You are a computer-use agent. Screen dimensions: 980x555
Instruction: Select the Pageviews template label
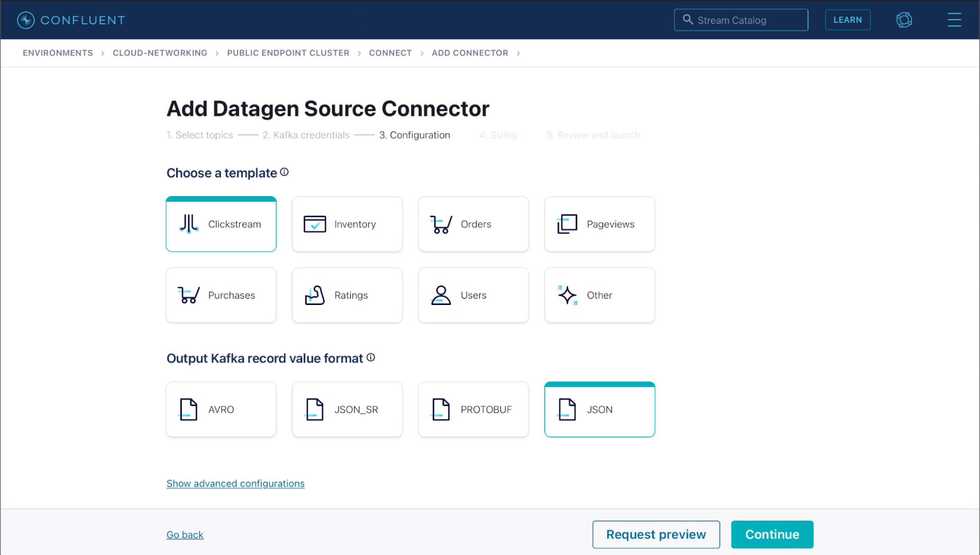coord(610,224)
